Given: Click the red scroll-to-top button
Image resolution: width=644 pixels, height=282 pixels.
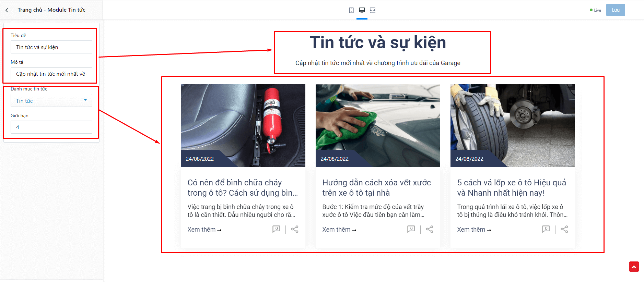Looking at the screenshot, I should 634,267.
